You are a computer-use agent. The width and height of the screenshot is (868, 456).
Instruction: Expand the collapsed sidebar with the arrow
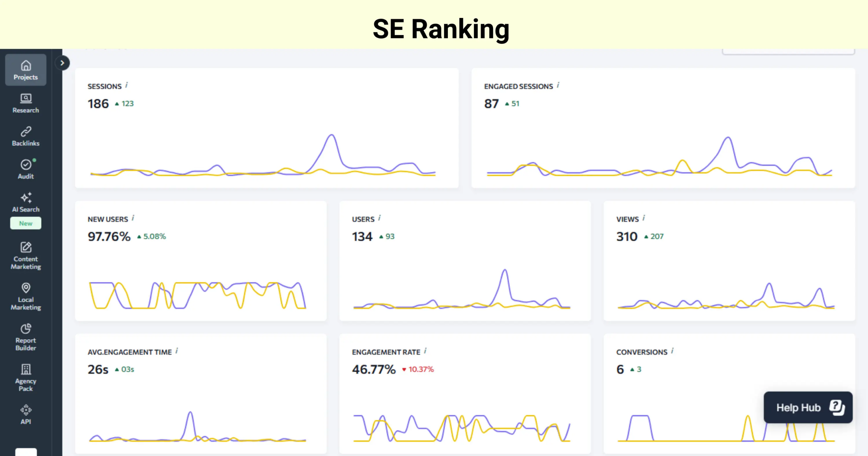62,62
